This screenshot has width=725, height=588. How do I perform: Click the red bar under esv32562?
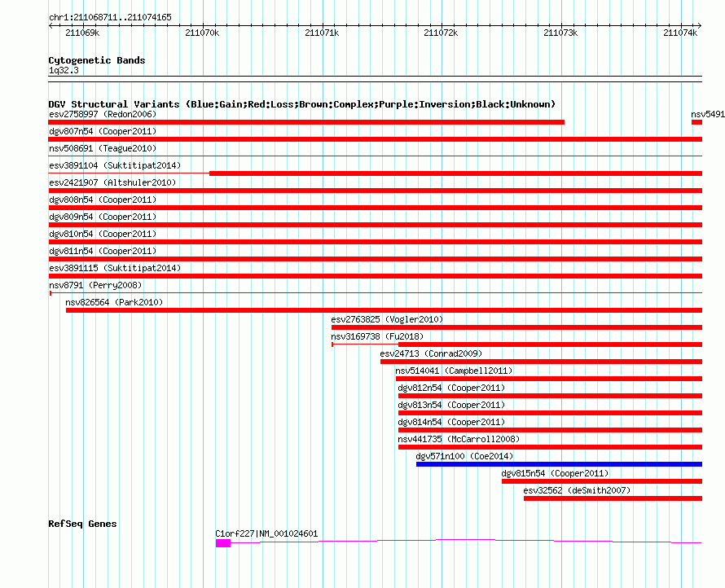[613, 498]
